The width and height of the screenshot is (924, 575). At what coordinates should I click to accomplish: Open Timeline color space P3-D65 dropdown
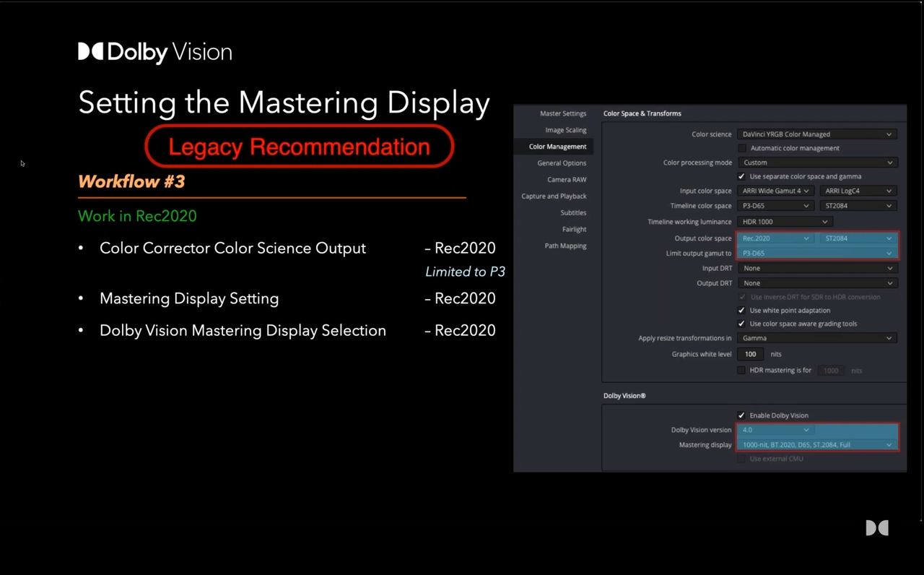click(x=776, y=206)
